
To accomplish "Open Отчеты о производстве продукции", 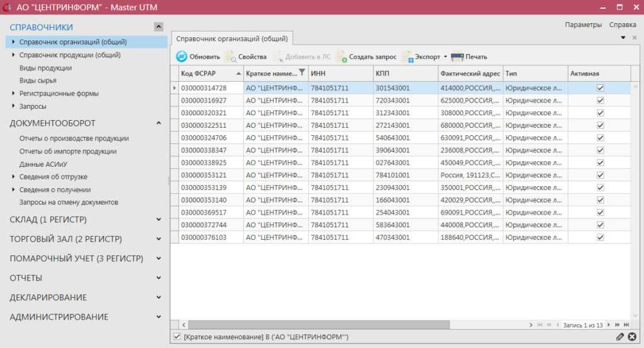I will click(74, 138).
